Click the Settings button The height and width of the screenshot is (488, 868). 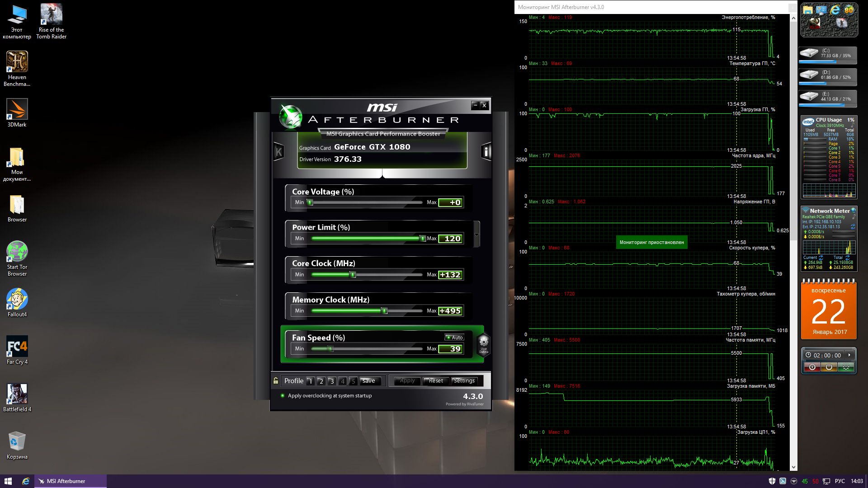(464, 381)
